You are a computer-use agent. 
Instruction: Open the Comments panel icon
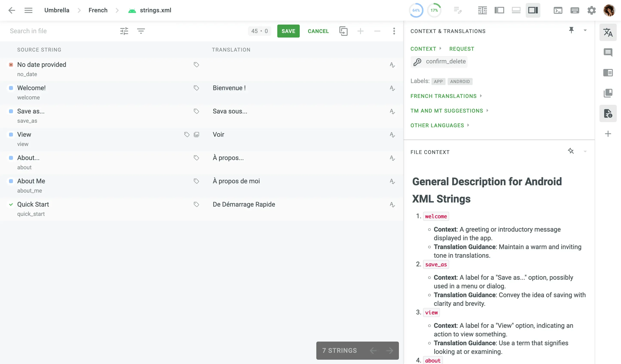click(x=608, y=52)
